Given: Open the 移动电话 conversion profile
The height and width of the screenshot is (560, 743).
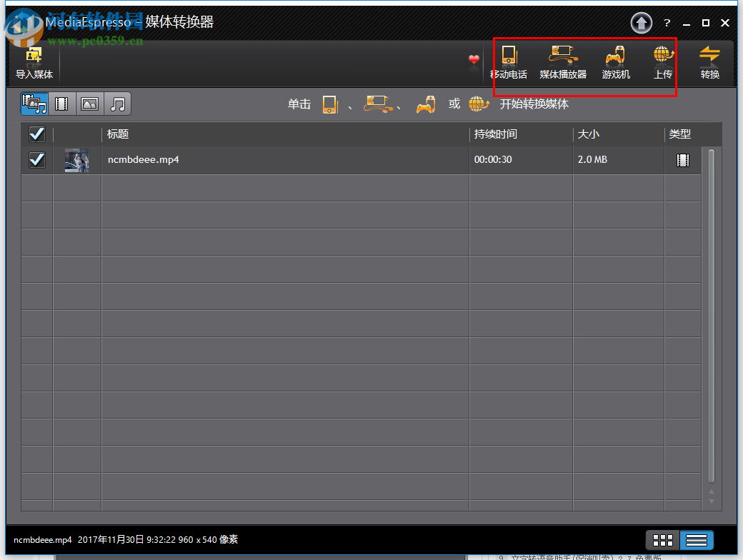Looking at the screenshot, I should (x=509, y=63).
